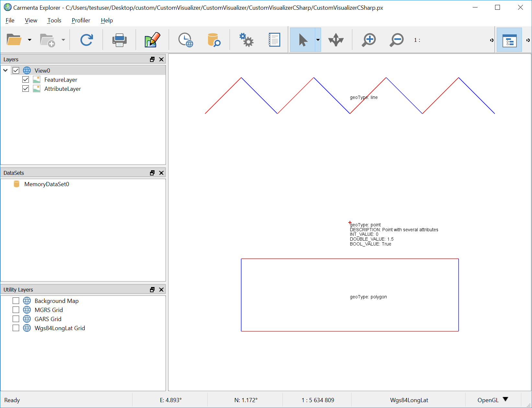This screenshot has width=532, height=408.
Task: Enable the Background Map utility layer
Action: coord(16,301)
